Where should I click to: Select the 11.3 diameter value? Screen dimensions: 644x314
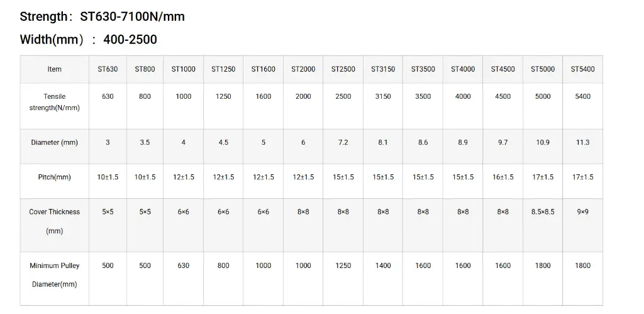(x=583, y=143)
